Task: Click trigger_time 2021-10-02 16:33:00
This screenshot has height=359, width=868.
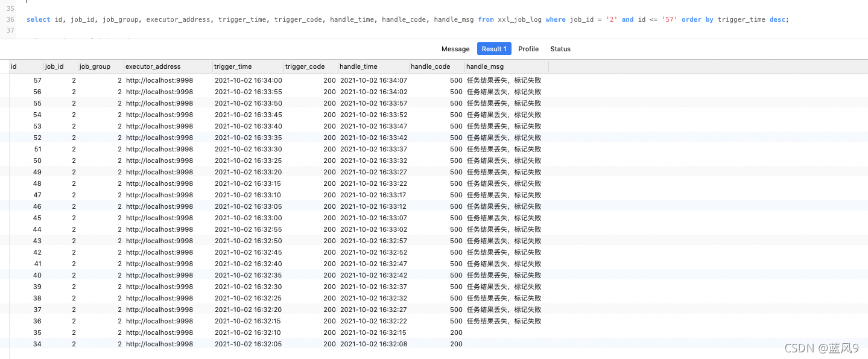Action: [x=249, y=218]
